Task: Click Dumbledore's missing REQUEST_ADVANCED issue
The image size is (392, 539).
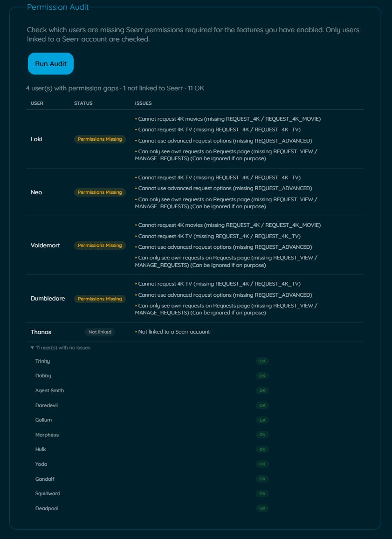Action: point(224,295)
